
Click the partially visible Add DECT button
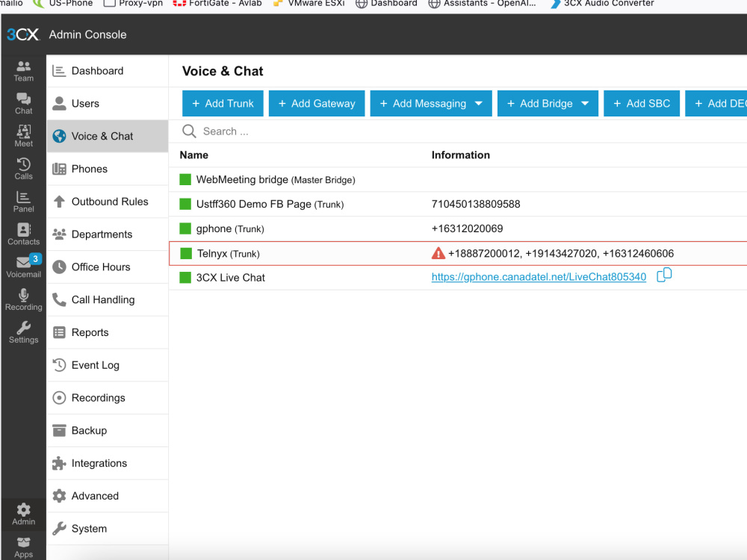tap(716, 103)
